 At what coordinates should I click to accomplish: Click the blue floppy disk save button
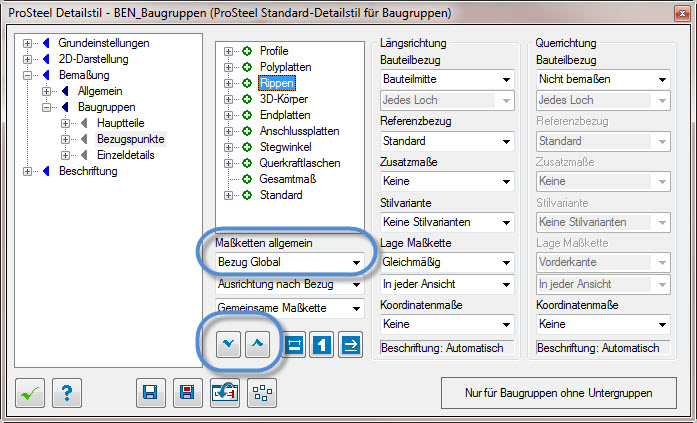pyautogui.click(x=151, y=393)
